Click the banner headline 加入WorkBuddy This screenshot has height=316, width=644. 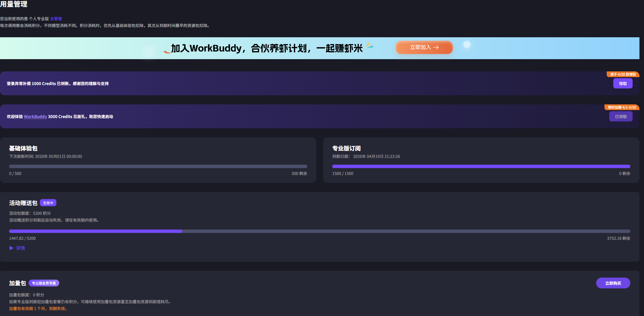pos(267,48)
